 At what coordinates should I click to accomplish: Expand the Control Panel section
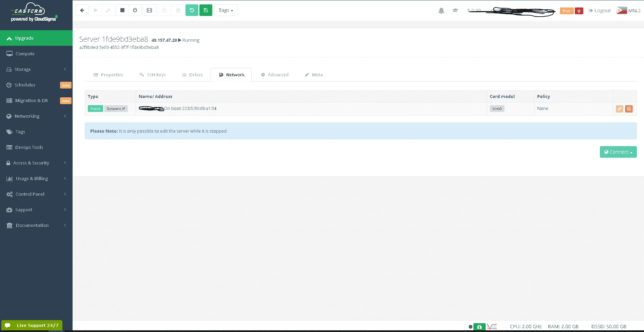click(x=36, y=194)
